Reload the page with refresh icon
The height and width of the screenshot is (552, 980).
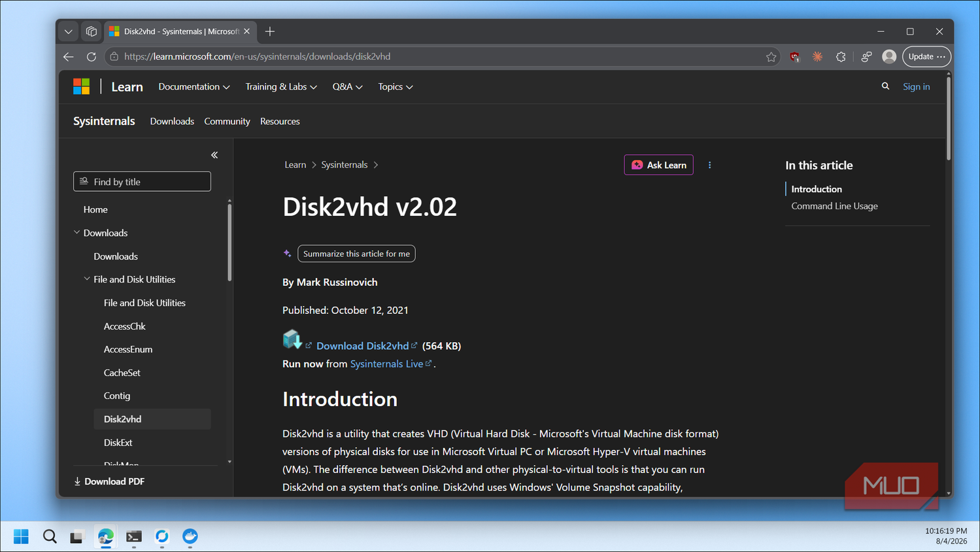tap(92, 57)
